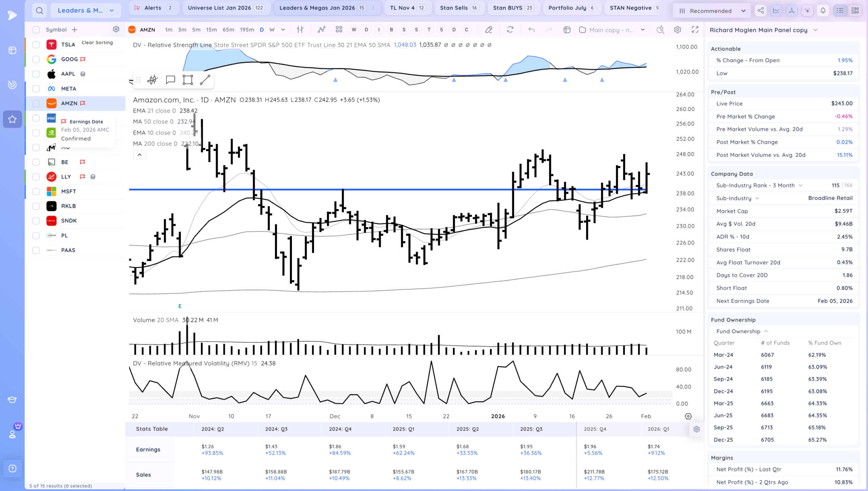Open the search magnifier icon
868x491 pixels.
coord(39,11)
